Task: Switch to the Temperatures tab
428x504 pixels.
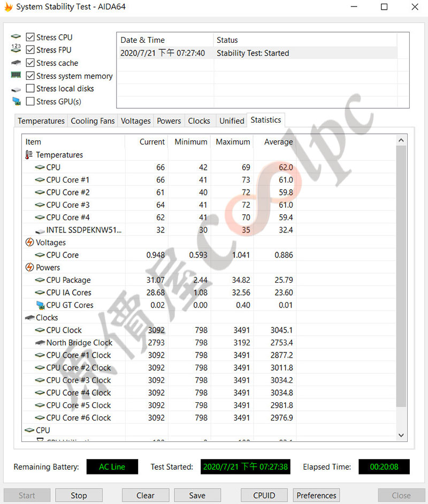Action: pyautogui.click(x=41, y=121)
